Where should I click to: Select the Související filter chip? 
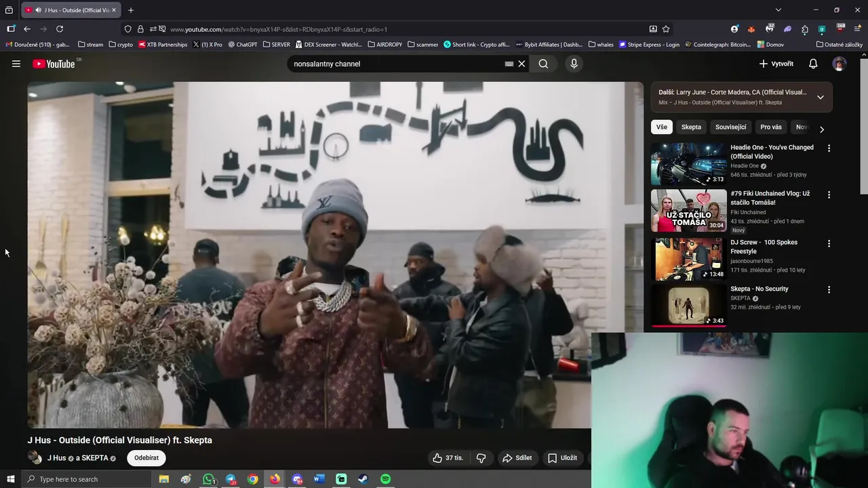point(730,127)
